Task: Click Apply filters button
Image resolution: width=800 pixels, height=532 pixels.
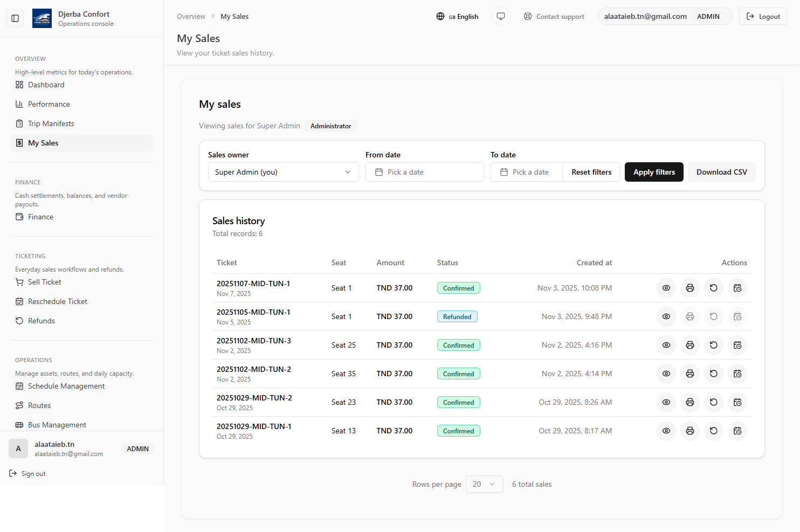Action: 654,172
